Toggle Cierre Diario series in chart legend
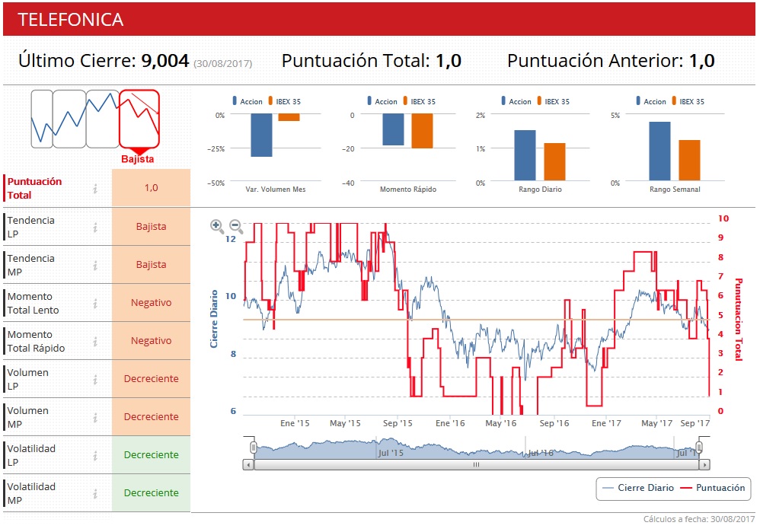760x532 pixels. [x=638, y=488]
